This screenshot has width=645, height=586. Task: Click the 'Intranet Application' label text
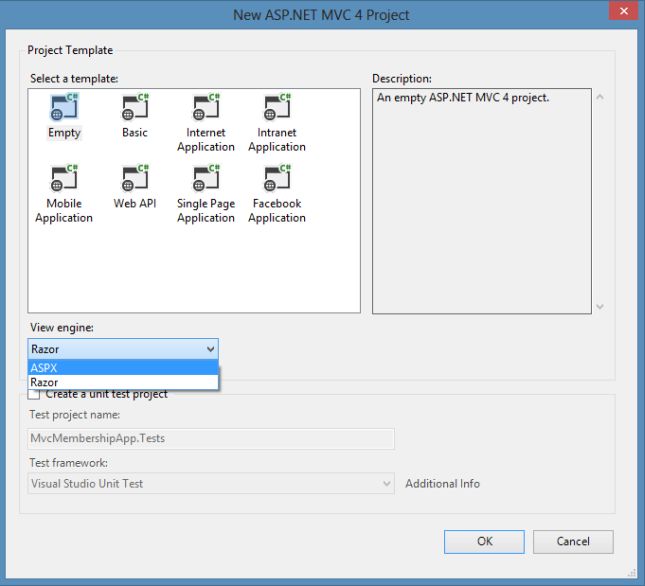tap(277, 140)
